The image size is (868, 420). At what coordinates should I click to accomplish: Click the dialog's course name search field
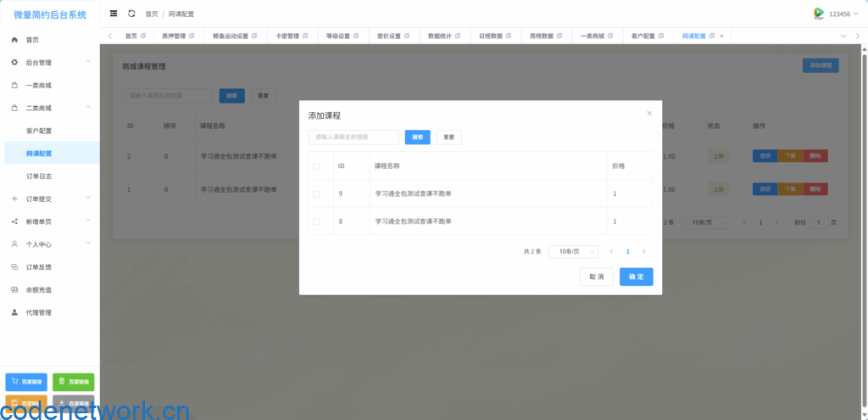[x=353, y=137]
